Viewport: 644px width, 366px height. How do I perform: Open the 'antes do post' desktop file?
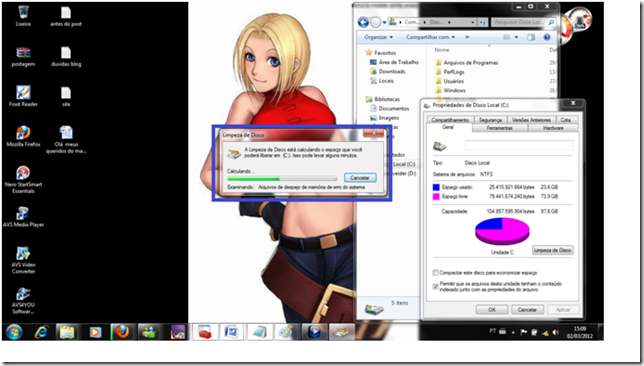point(66,16)
